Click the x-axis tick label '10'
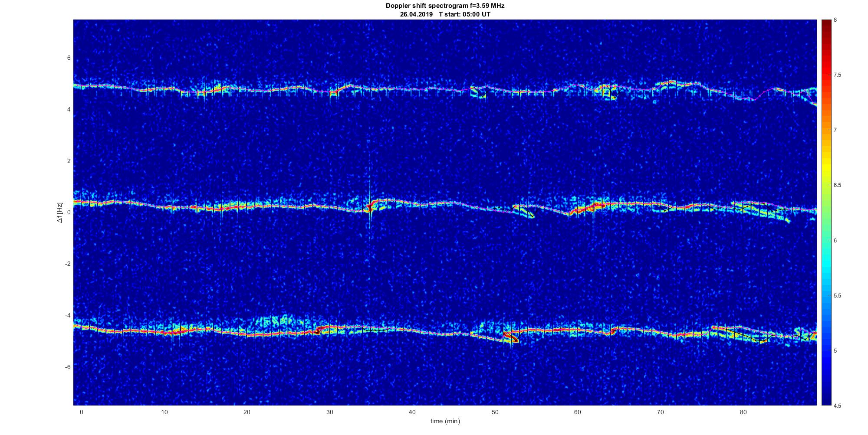The width and height of the screenshot is (868, 435). [x=164, y=412]
